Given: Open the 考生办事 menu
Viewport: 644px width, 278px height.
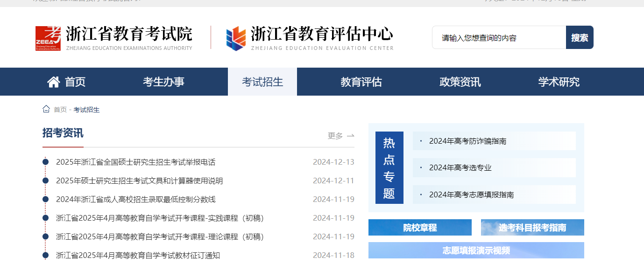Looking at the screenshot, I should click(x=163, y=82).
